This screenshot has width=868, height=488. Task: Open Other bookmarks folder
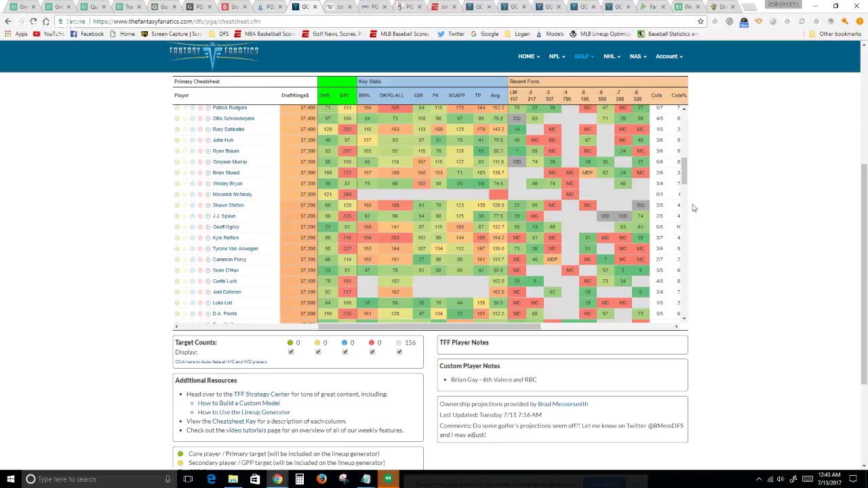click(x=835, y=34)
